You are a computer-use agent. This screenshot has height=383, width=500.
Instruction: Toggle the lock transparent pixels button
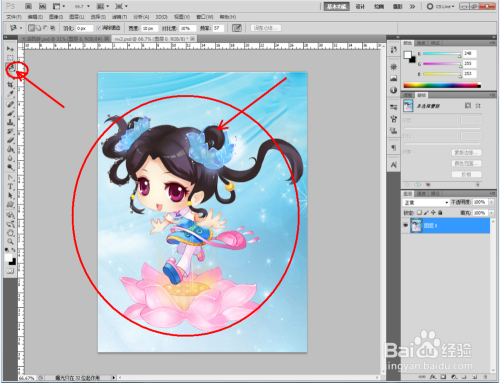point(420,212)
